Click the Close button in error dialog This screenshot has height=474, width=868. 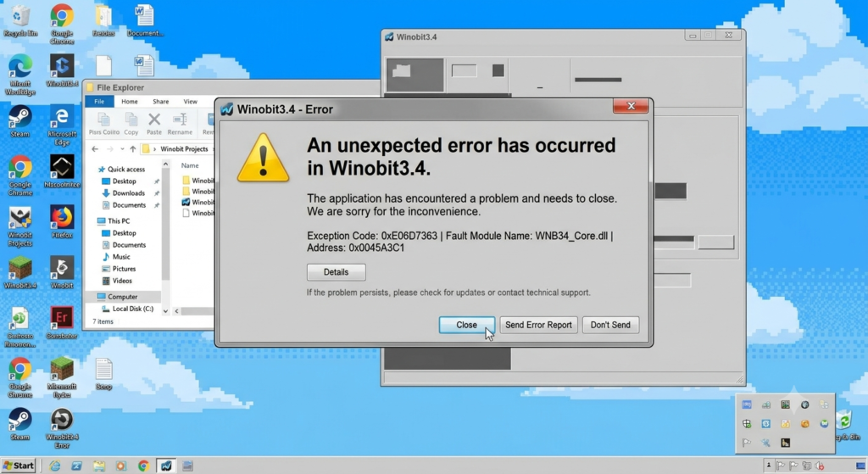click(x=466, y=325)
